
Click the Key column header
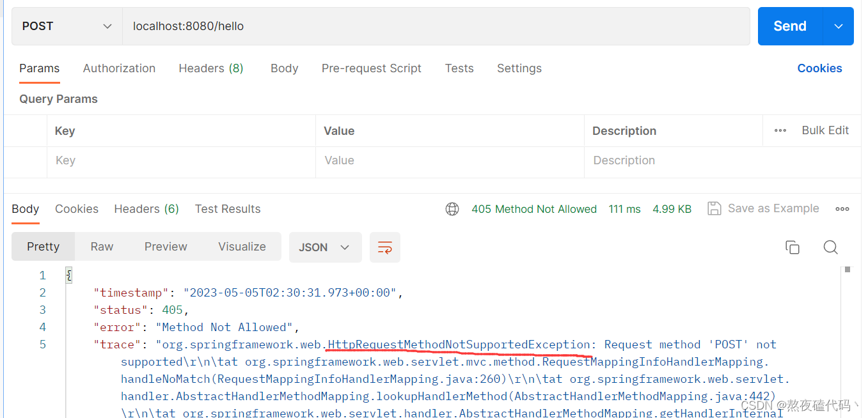(65, 131)
